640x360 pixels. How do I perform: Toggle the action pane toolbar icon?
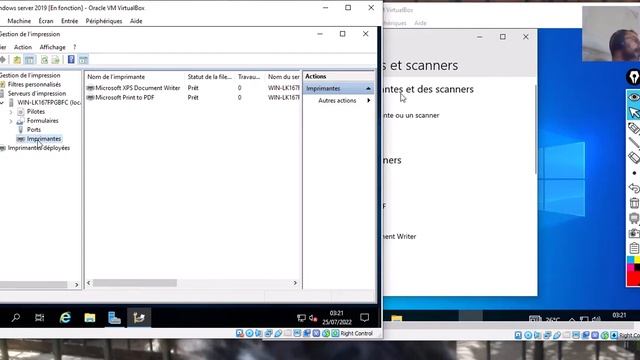pos(83,60)
